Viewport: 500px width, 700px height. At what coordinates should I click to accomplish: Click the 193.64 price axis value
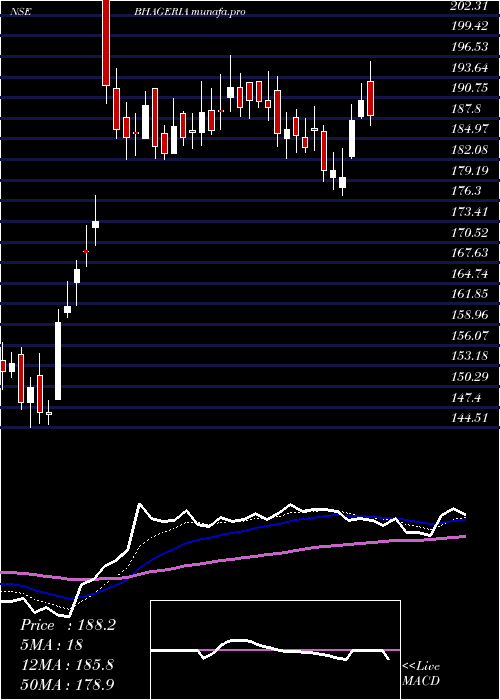pos(471,67)
